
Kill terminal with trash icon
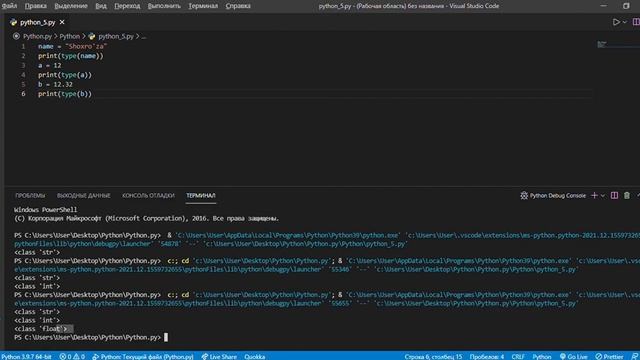627,196
